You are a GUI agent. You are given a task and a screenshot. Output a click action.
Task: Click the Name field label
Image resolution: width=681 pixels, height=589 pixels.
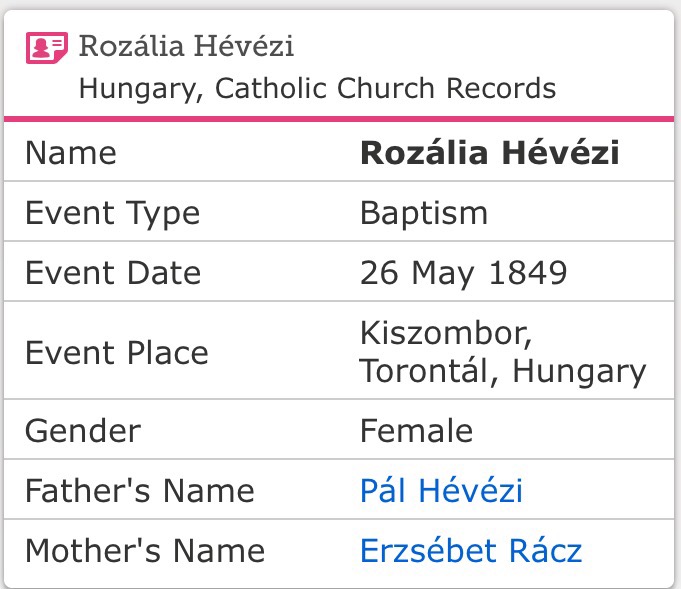(x=70, y=153)
